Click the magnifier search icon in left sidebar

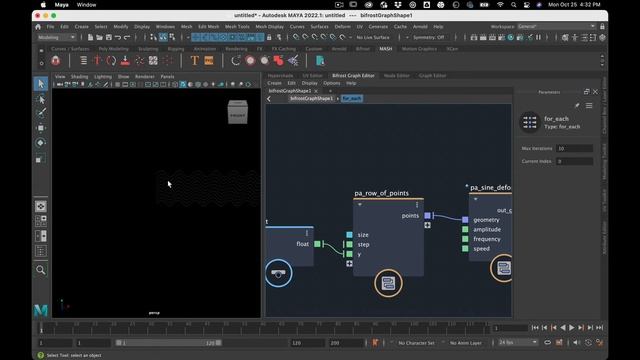pyautogui.click(x=40, y=270)
